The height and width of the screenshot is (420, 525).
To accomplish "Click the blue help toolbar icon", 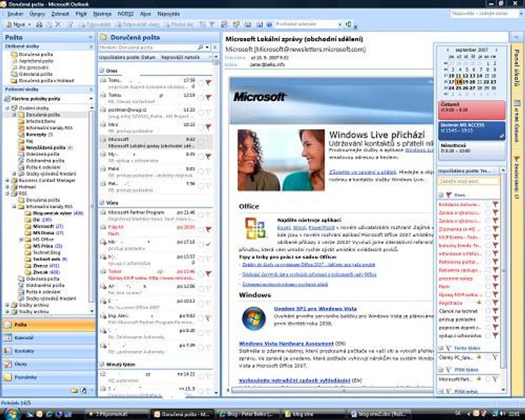I will coord(269,24).
